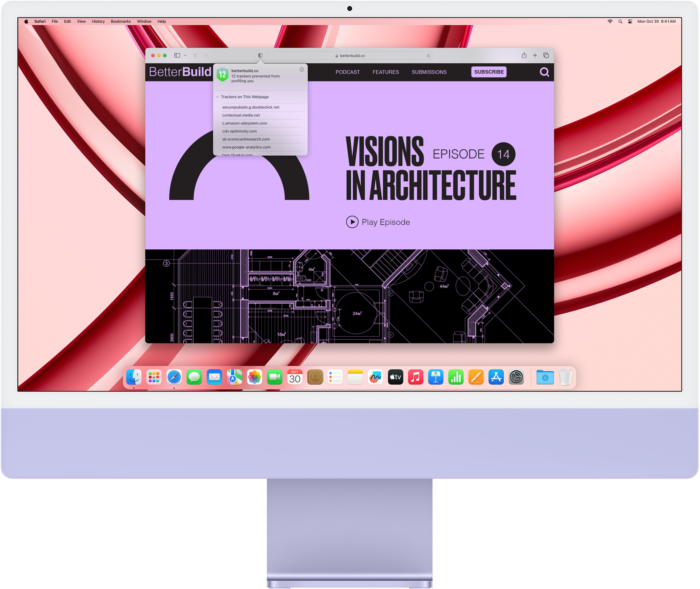
Task: Open Finder from the Dock
Action: [x=134, y=377]
